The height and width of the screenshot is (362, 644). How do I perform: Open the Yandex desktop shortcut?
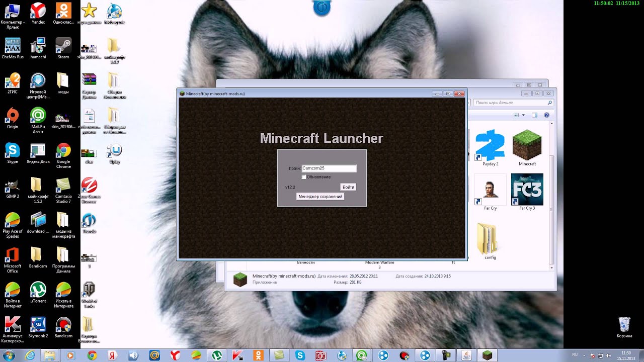click(38, 14)
